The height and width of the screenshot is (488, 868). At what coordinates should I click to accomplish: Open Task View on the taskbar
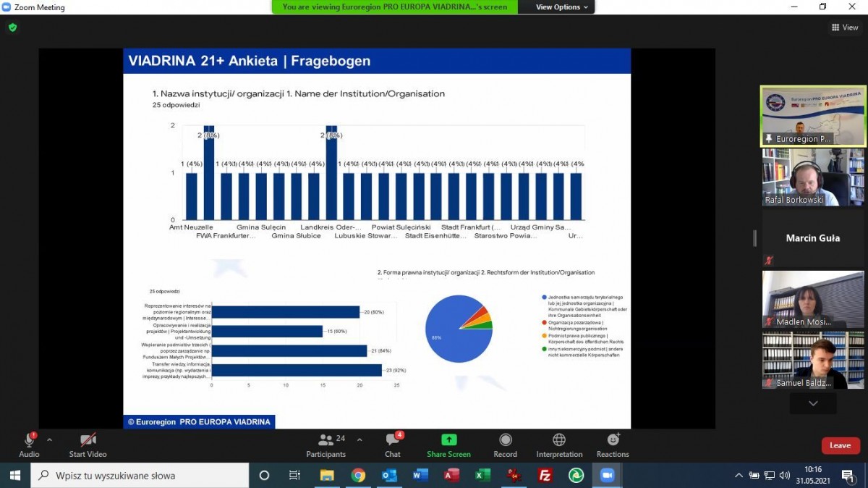pyautogui.click(x=294, y=476)
